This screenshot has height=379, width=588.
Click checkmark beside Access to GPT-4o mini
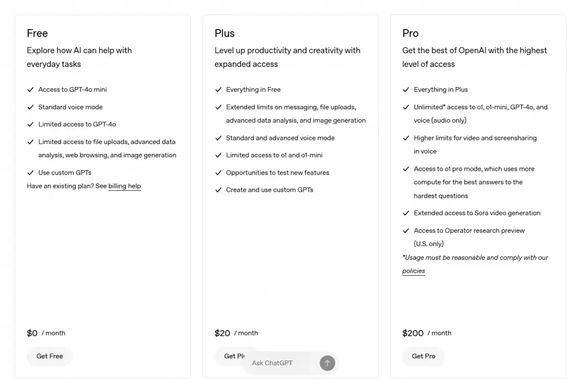[30, 90]
